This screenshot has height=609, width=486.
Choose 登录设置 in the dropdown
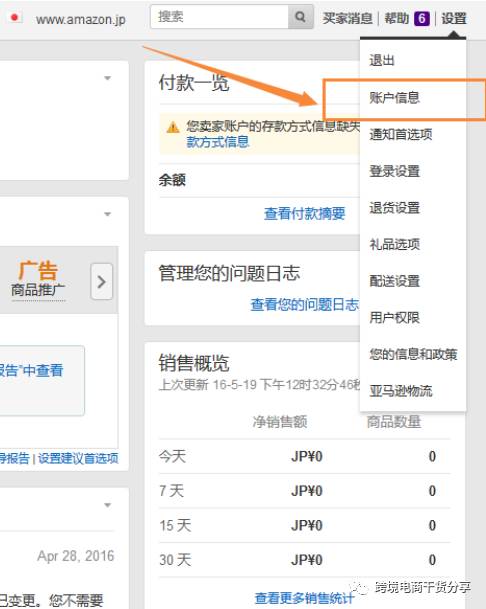tap(394, 171)
